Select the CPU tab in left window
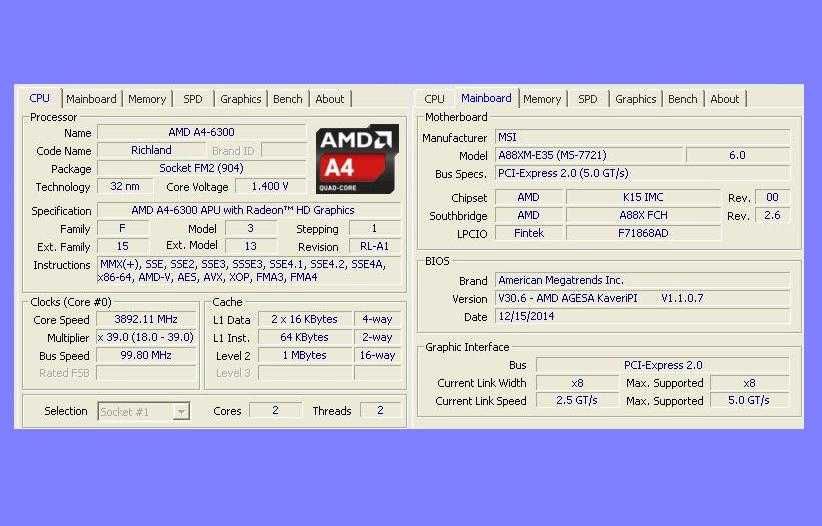Image resolution: width=822 pixels, height=526 pixels. tap(40, 98)
